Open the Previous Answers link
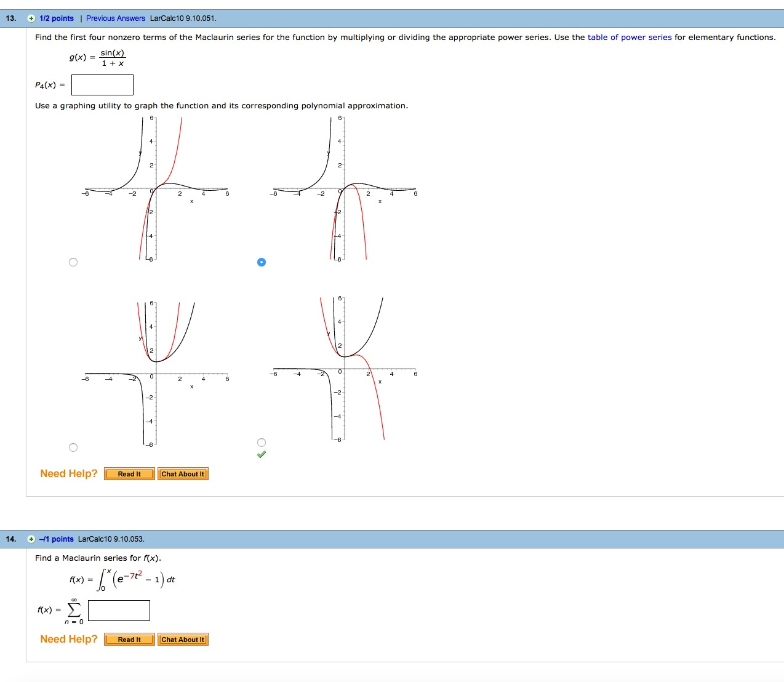The width and height of the screenshot is (784, 682). pyautogui.click(x=116, y=18)
